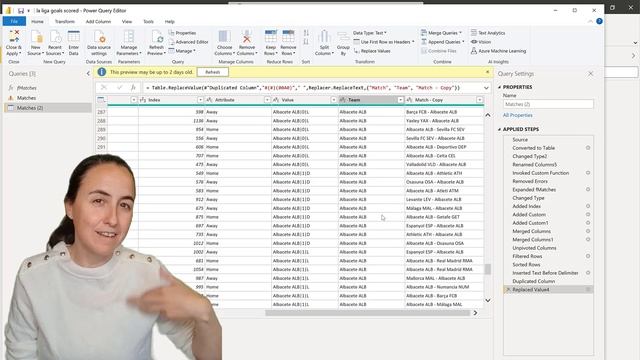Open Team column filter dropdown
This screenshot has height=360, width=640.
coord(400,100)
